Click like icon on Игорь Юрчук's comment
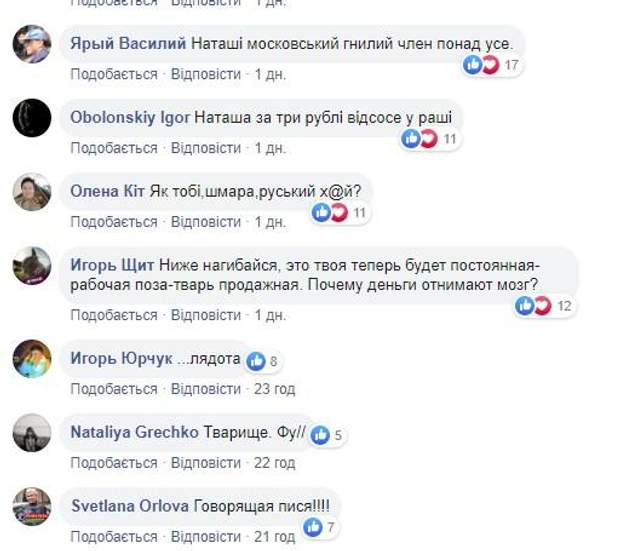The height and width of the screenshot is (551, 620). (x=256, y=361)
